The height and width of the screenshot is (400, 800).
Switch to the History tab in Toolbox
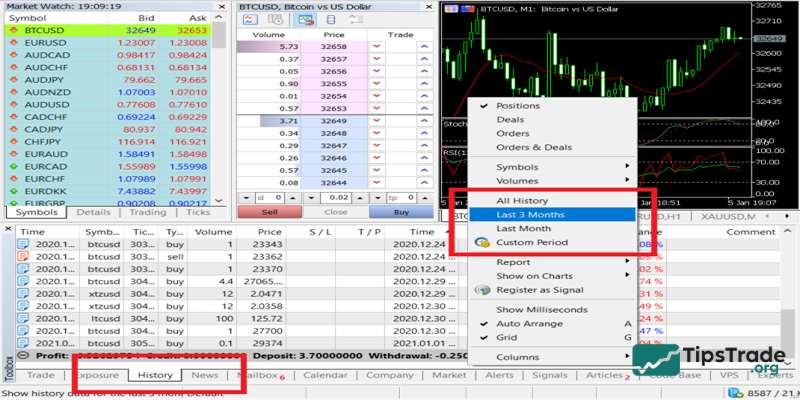155,375
